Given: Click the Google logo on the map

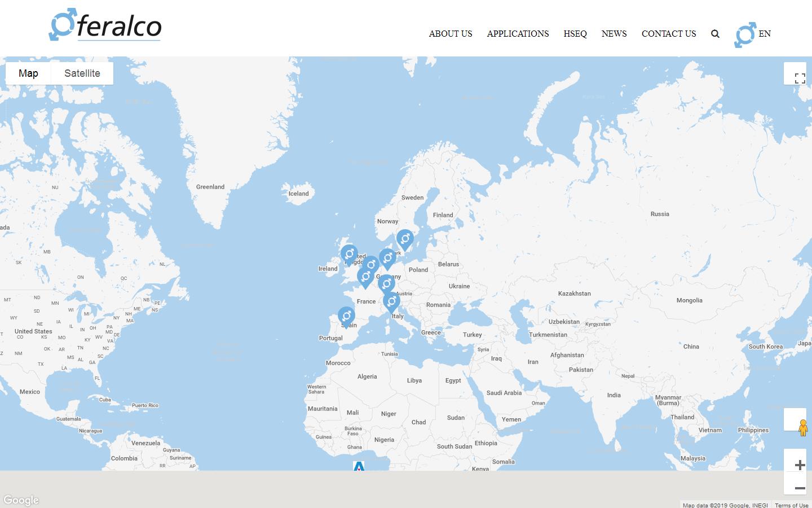Looking at the screenshot, I should (x=21, y=500).
